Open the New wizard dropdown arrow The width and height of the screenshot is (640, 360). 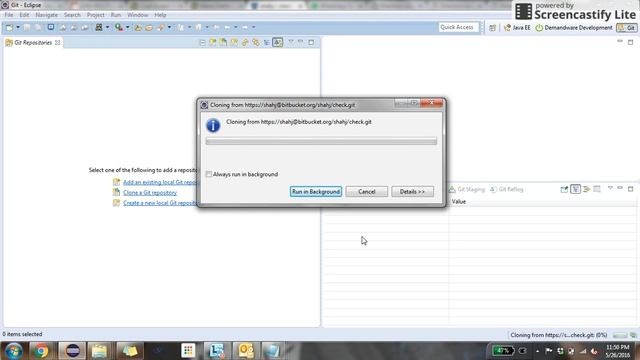[18, 27]
